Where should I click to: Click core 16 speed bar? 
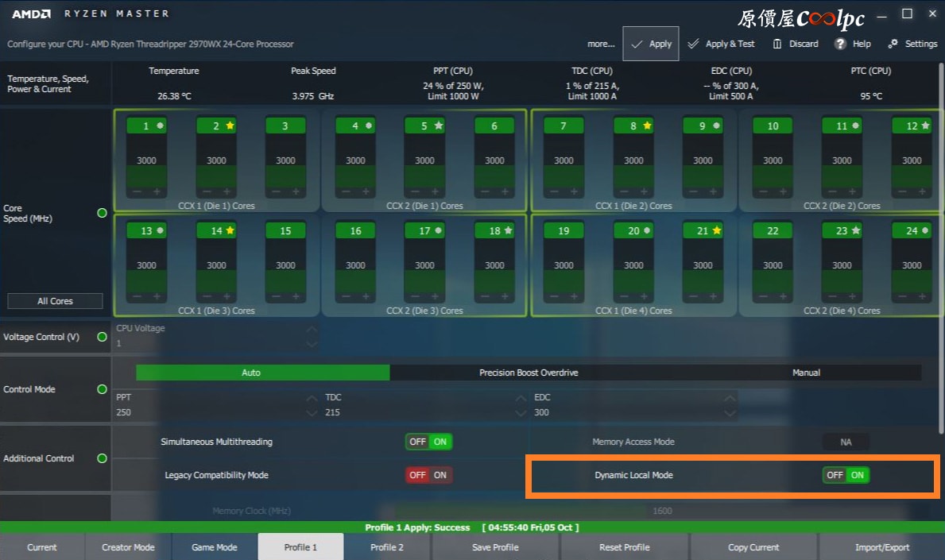pyautogui.click(x=355, y=265)
